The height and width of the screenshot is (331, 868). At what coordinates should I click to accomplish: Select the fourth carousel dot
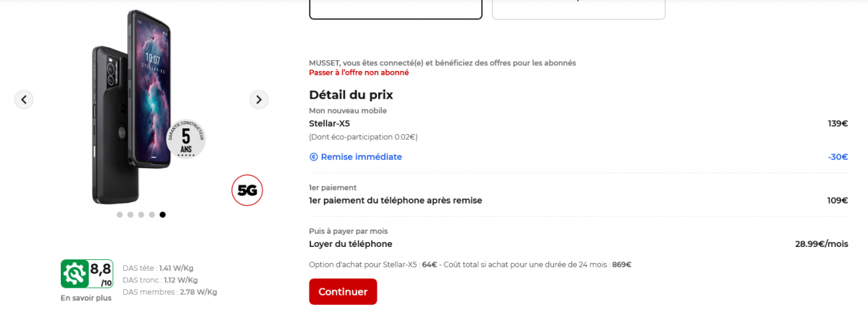152,214
